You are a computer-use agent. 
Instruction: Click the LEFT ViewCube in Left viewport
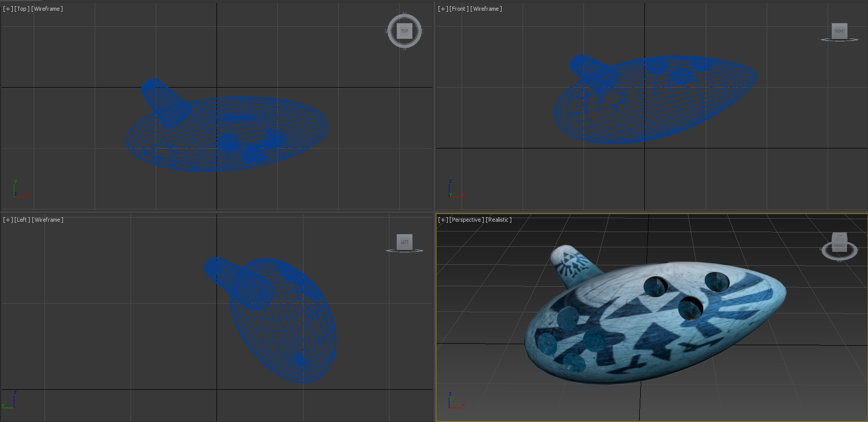(x=404, y=242)
